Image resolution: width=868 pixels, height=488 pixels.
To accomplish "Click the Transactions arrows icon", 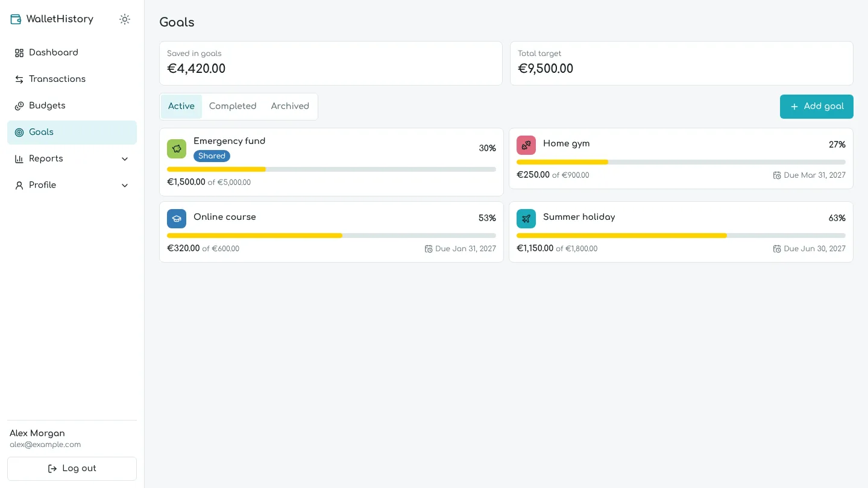I will [x=19, y=80].
